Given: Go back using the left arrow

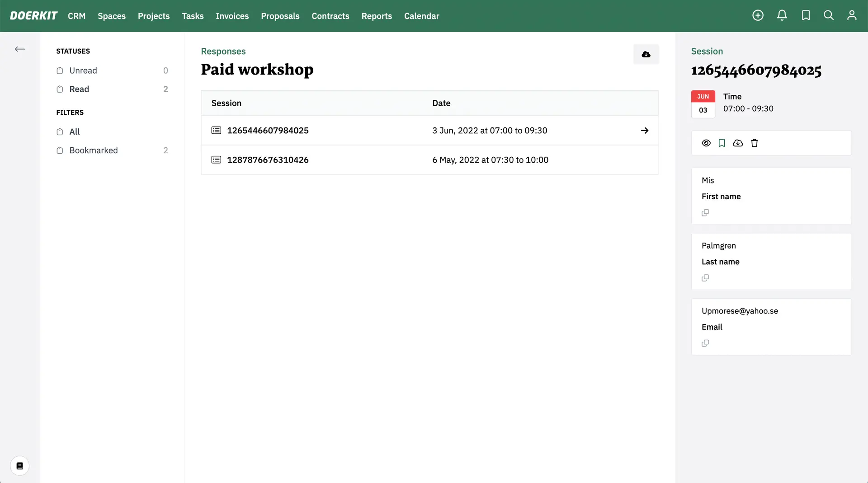Looking at the screenshot, I should pos(20,49).
